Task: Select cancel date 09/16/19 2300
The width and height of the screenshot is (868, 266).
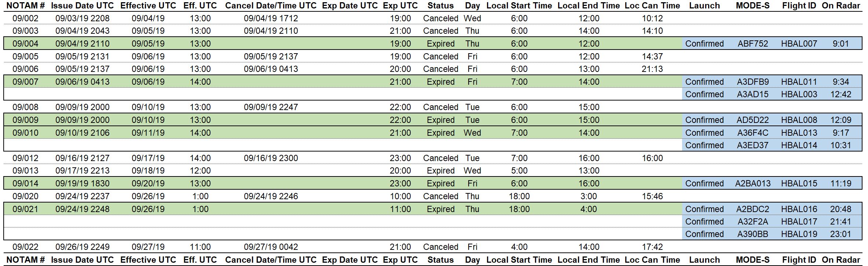Action: 271,158
